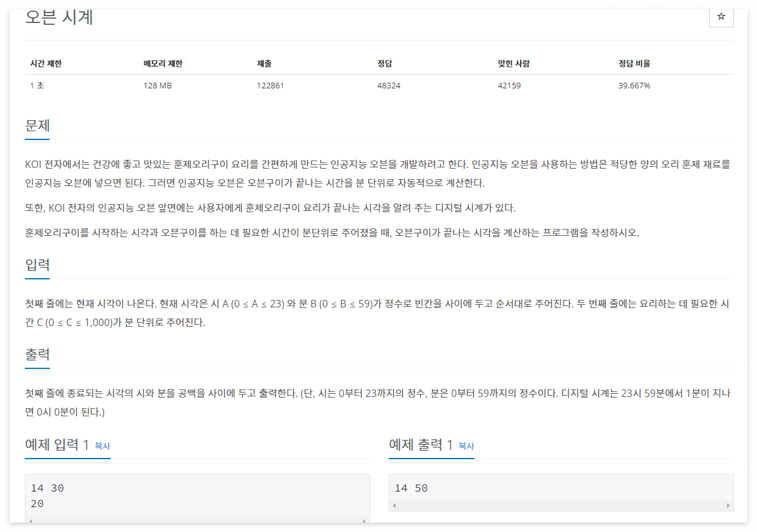Click left arrow of input box scrollbar
The image size is (757, 532).
30,521
